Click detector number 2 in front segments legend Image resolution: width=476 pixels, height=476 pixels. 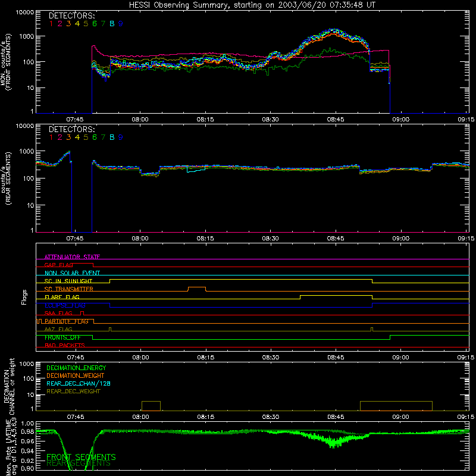tap(60, 24)
